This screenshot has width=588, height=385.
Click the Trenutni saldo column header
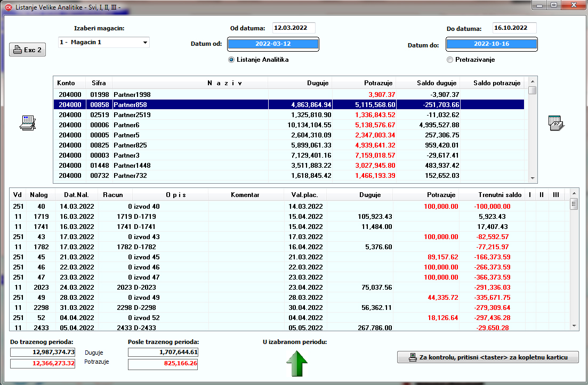point(492,195)
